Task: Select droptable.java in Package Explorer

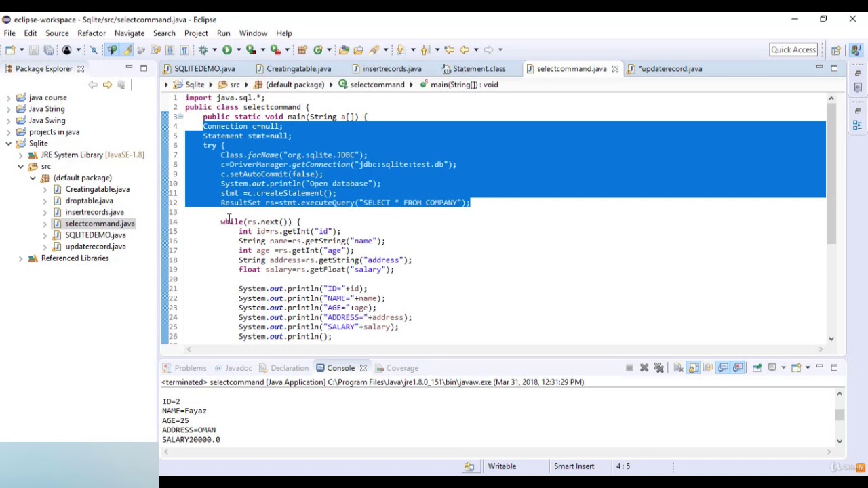Action: [x=89, y=200]
